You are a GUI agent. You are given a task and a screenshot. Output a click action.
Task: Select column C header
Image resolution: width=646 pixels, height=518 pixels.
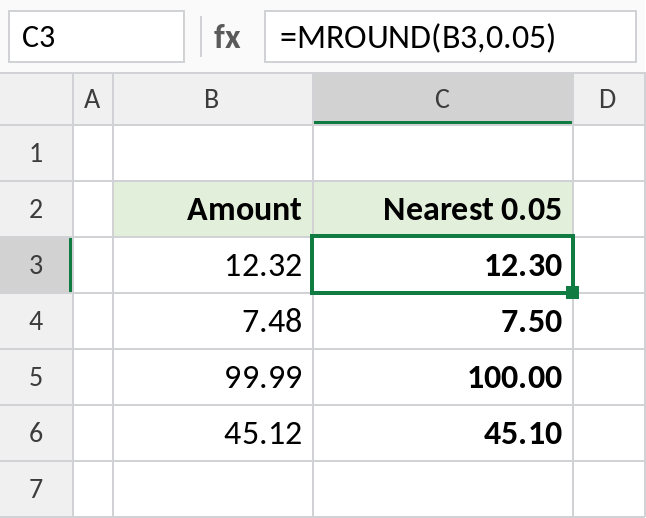click(x=443, y=99)
